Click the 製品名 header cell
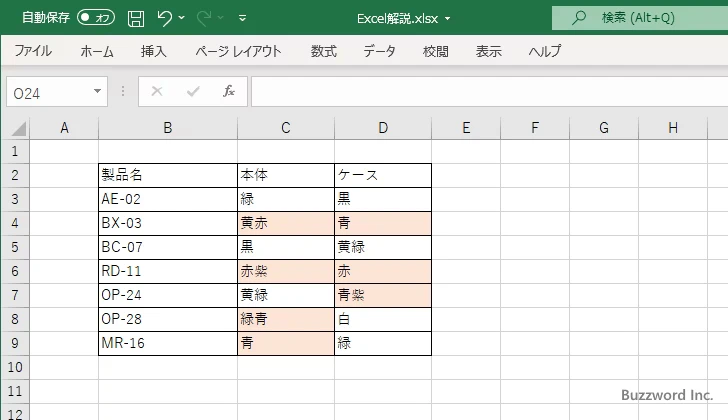The height and width of the screenshot is (420, 728). (168, 175)
